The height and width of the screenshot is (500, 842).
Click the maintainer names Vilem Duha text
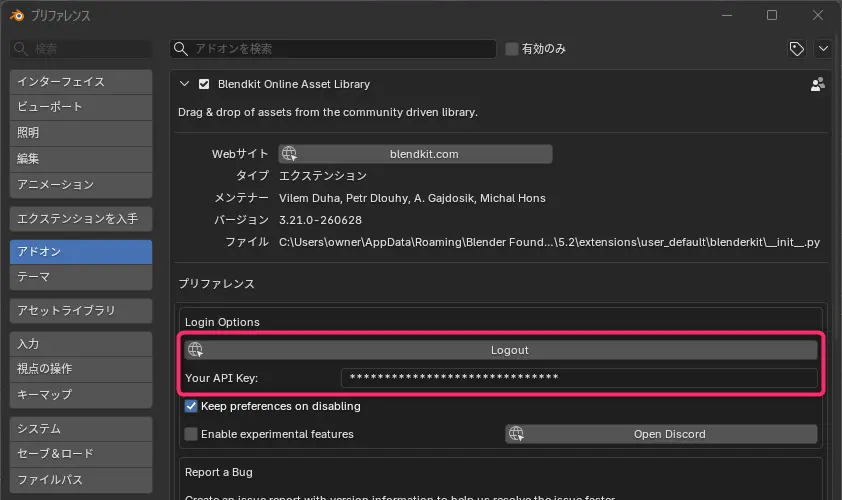(x=412, y=198)
